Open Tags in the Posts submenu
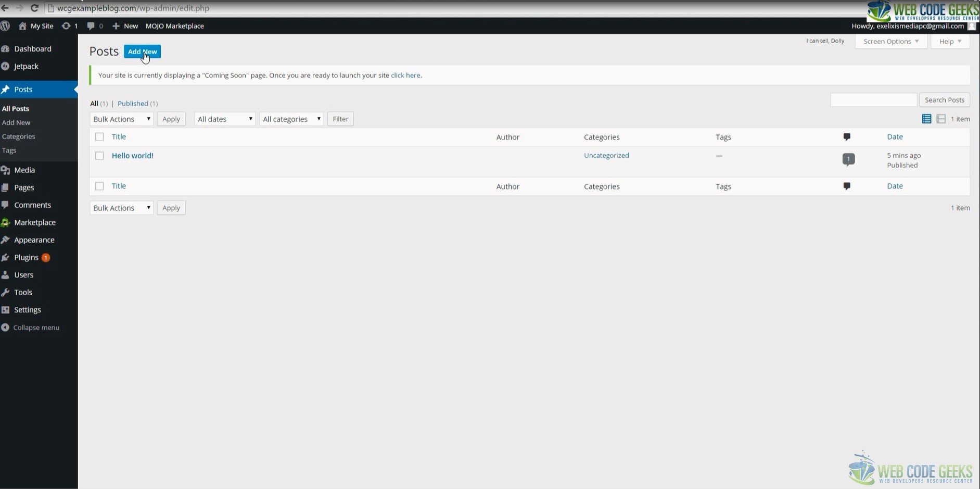 [9, 150]
